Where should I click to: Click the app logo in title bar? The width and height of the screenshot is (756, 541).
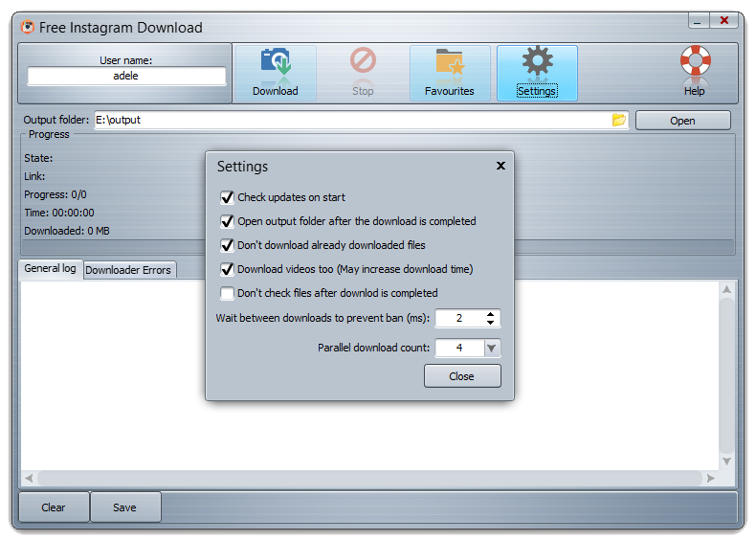28,27
